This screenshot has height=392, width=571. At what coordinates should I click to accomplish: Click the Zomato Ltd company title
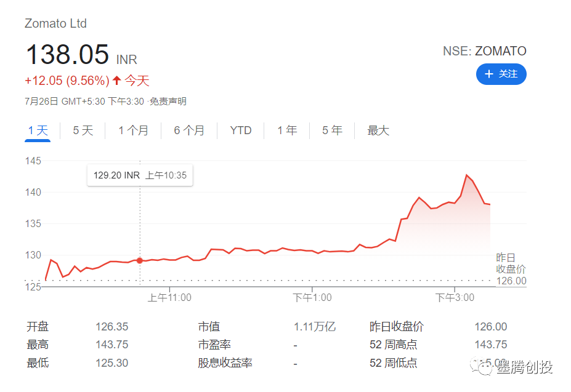coord(55,23)
